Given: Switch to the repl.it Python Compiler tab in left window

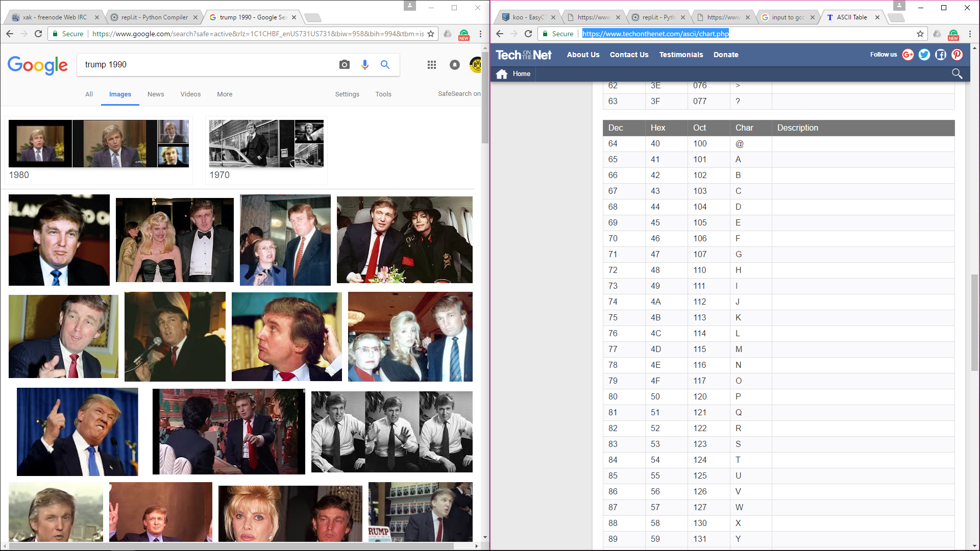Looking at the screenshot, I should click(x=155, y=17).
